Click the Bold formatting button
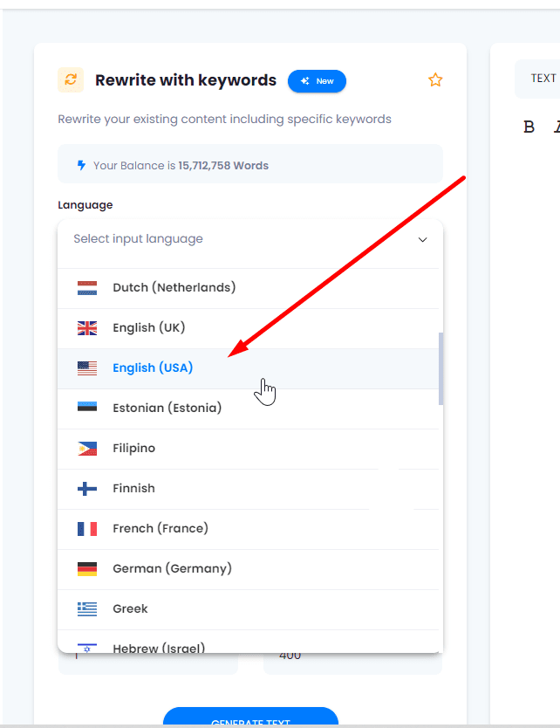 tap(529, 127)
